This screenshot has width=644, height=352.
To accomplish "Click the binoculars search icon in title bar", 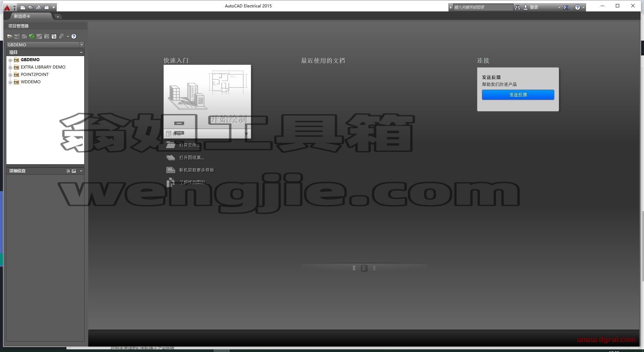I will [x=518, y=7].
